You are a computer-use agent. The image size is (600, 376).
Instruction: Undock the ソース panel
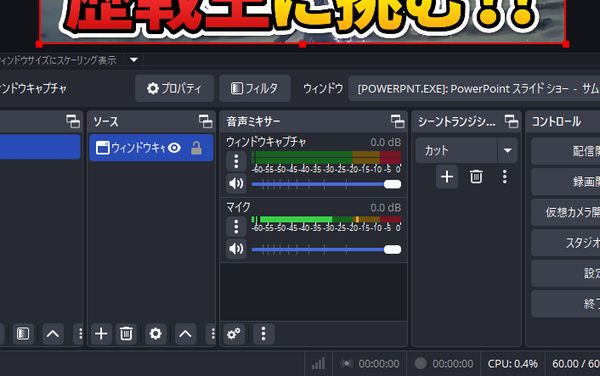coord(205,122)
